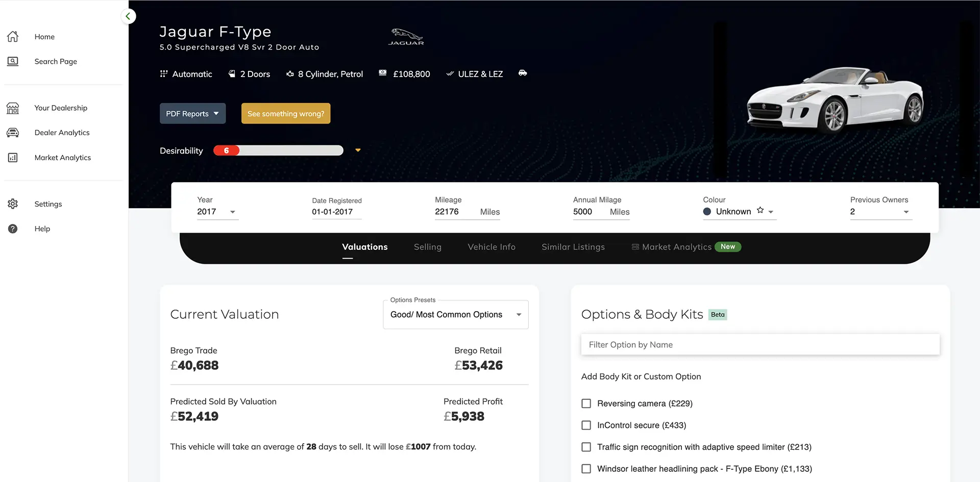Click the Mileage 22176 field
Screen dimensions: 980x482
[x=467, y=212]
